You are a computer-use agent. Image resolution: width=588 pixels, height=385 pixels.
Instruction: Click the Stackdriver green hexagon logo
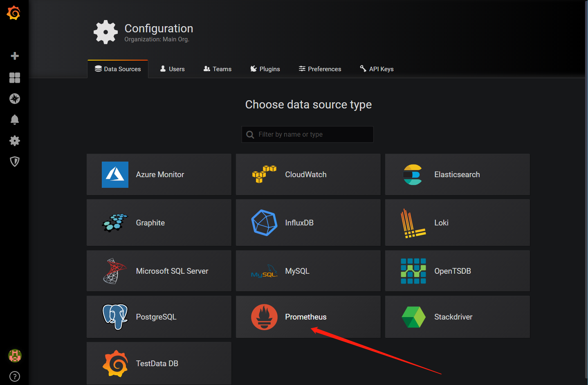pos(413,317)
